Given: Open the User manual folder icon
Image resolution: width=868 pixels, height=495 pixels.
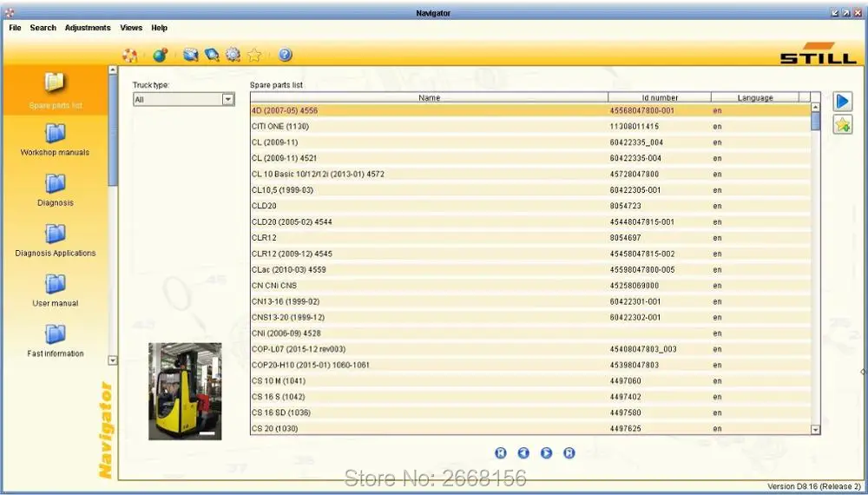Looking at the screenshot, I should pyautogui.click(x=55, y=285).
